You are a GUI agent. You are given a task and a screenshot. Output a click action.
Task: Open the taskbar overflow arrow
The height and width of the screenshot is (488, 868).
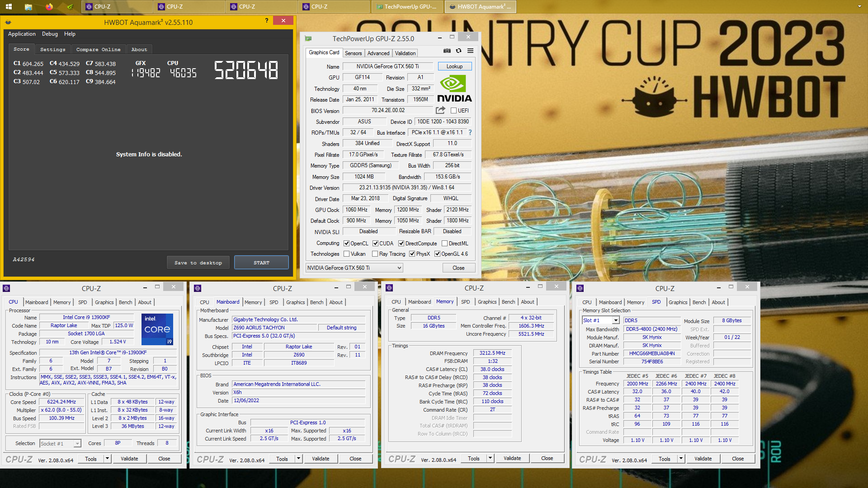click(x=859, y=6)
